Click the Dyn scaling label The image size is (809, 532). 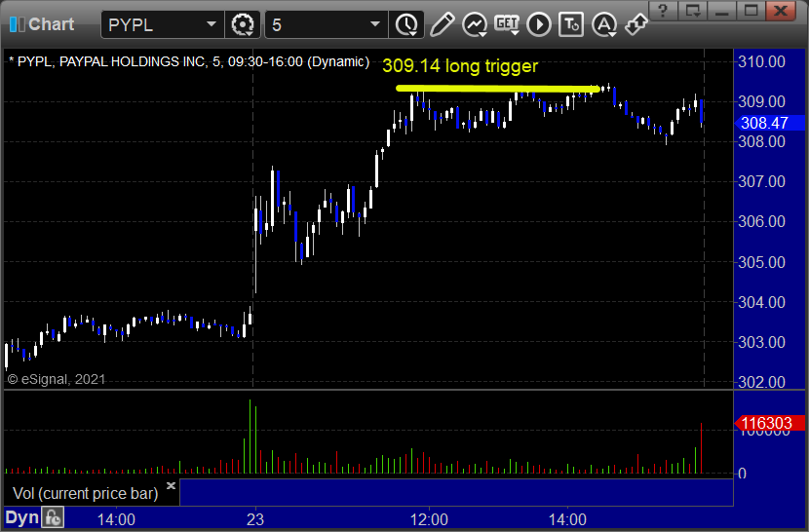[21, 517]
